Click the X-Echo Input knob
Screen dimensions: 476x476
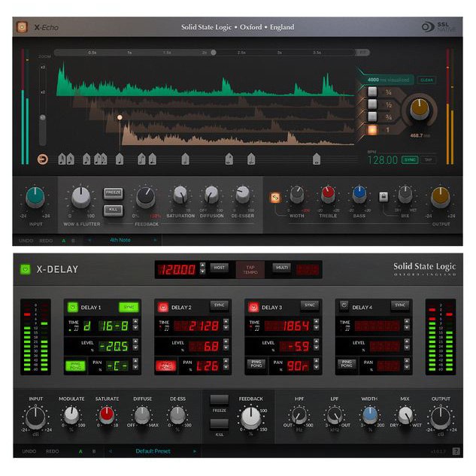click(x=35, y=197)
